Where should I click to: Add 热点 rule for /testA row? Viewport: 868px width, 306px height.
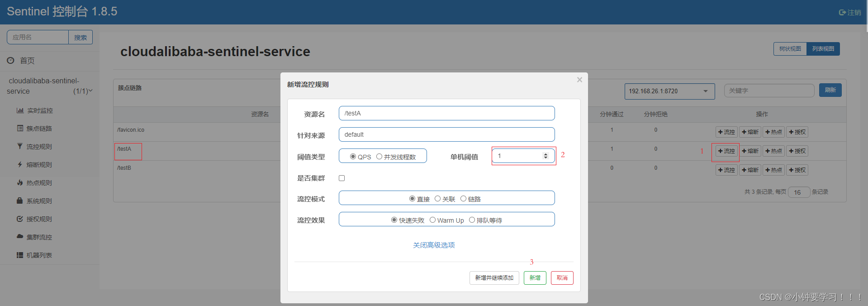[774, 151]
